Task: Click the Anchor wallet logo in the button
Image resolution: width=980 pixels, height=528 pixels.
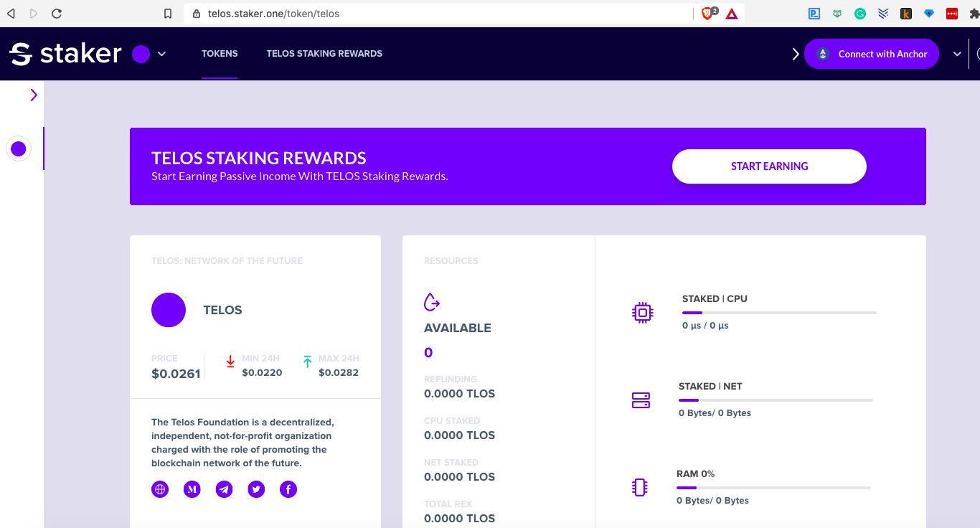Action: pyautogui.click(x=823, y=54)
